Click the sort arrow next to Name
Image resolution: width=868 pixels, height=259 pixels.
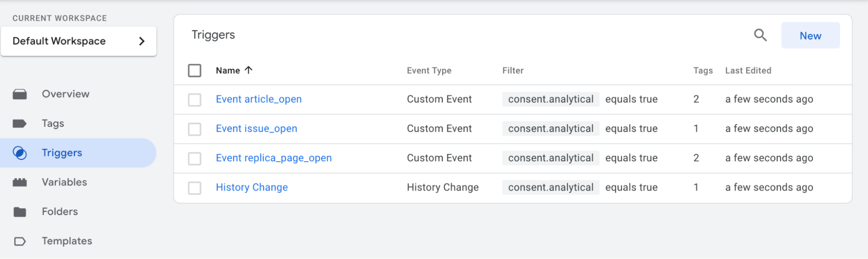[248, 70]
